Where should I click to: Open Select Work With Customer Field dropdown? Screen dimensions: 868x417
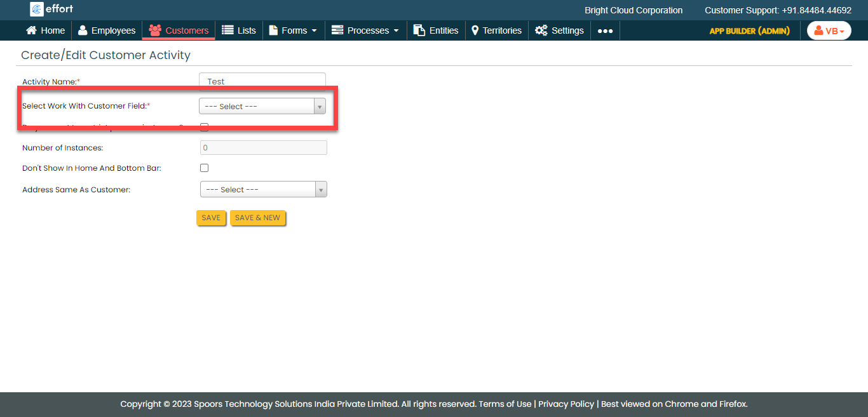click(262, 106)
